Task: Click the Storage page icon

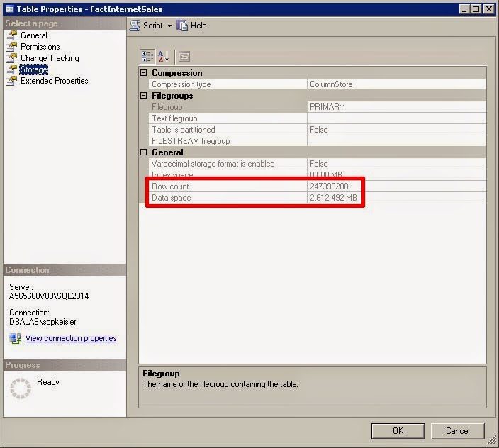Action: (11, 69)
